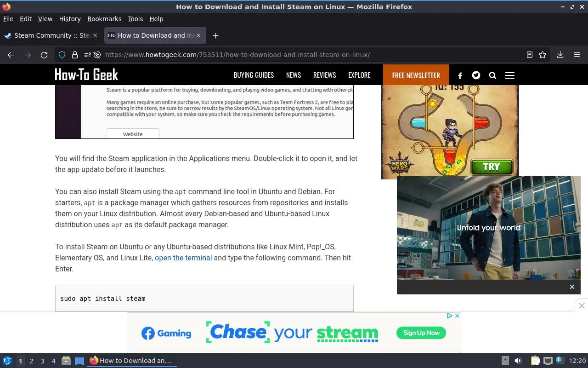
Task: Click the 'sudo apt install steam' code box
Action: click(x=204, y=299)
